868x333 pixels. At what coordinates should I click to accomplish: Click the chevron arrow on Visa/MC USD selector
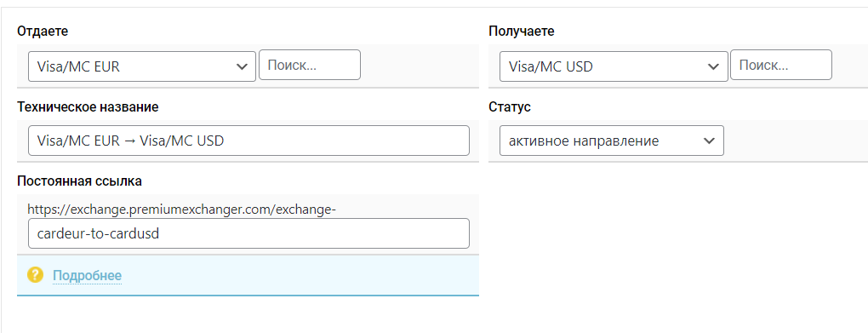click(714, 67)
